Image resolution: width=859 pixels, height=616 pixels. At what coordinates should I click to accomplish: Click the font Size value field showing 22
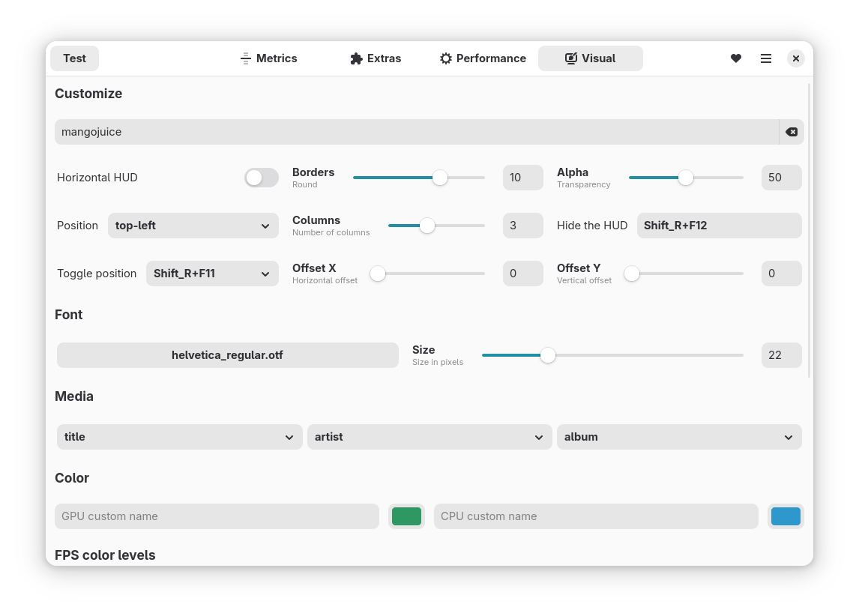pyautogui.click(x=782, y=355)
